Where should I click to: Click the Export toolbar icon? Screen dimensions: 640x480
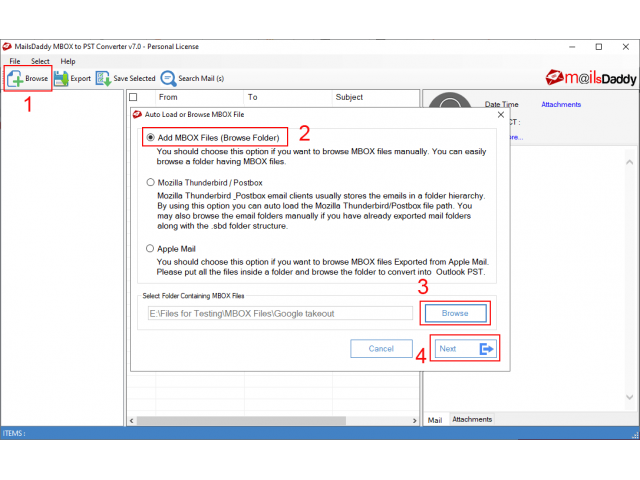61,78
